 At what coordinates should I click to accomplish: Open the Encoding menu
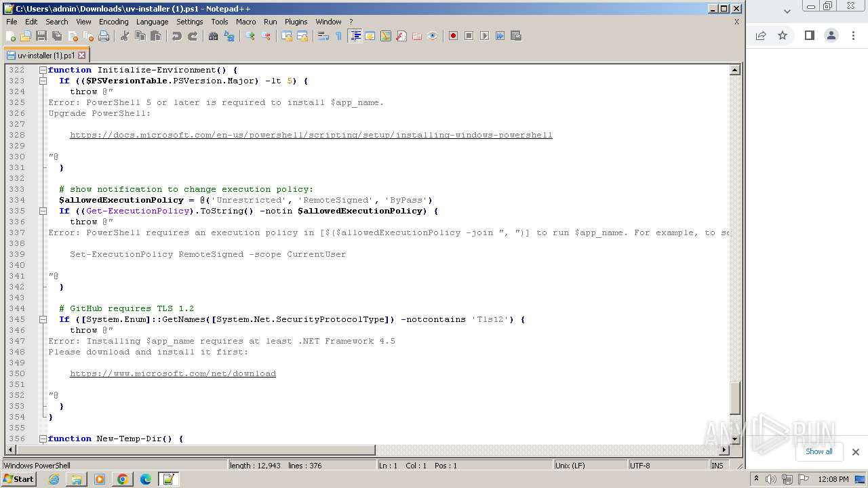pos(113,22)
